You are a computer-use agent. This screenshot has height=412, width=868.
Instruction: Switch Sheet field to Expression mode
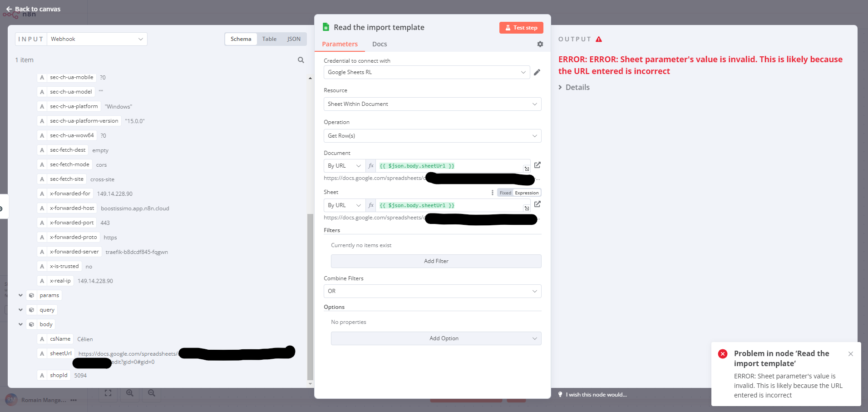point(527,193)
